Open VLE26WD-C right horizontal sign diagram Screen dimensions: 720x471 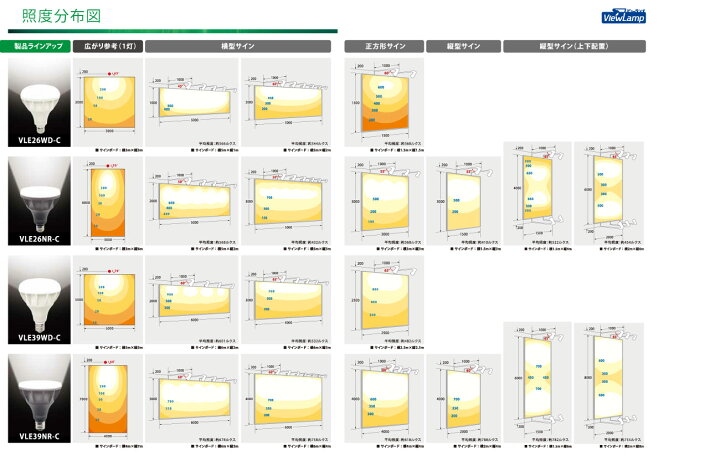(286, 102)
